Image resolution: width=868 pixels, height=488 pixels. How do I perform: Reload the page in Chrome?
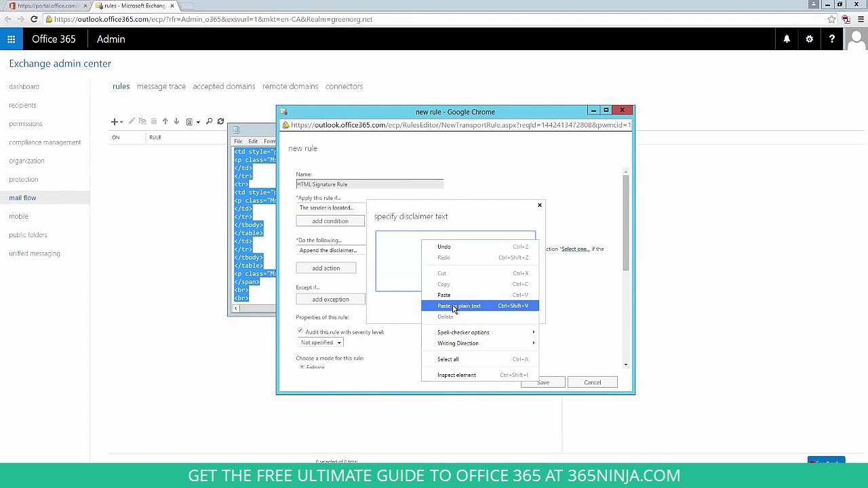pyautogui.click(x=34, y=19)
